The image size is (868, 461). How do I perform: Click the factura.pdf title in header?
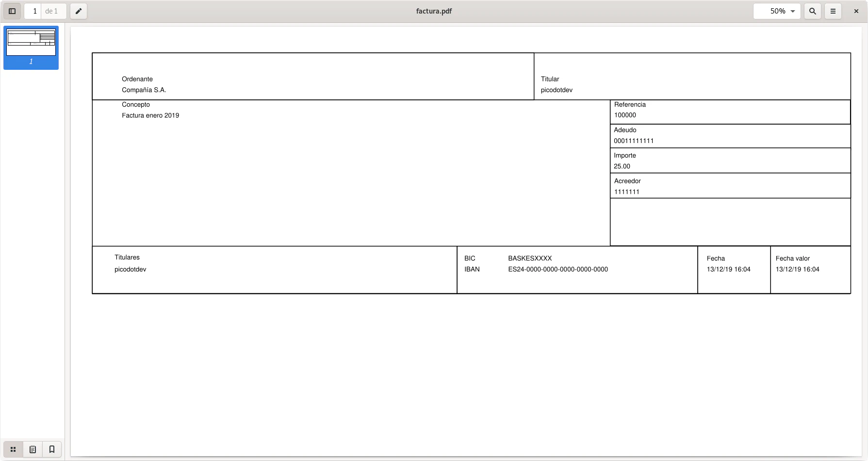(x=434, y=11)
